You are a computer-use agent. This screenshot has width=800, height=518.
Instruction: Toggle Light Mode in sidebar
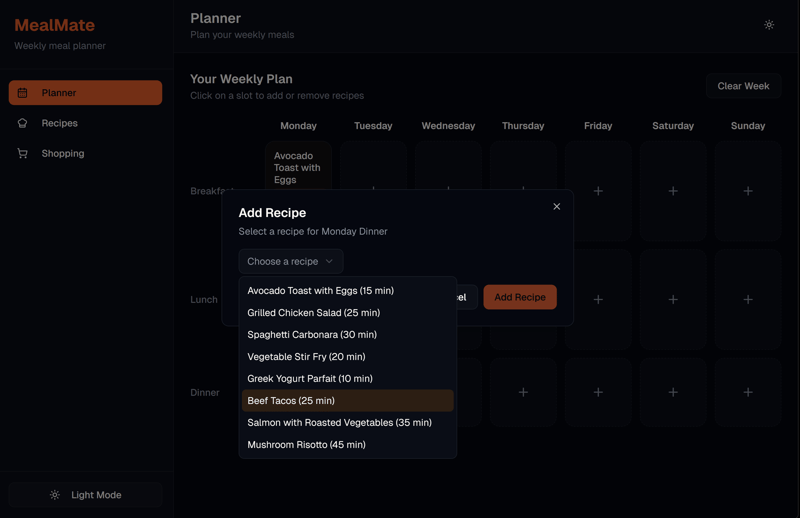pos(86,495)
